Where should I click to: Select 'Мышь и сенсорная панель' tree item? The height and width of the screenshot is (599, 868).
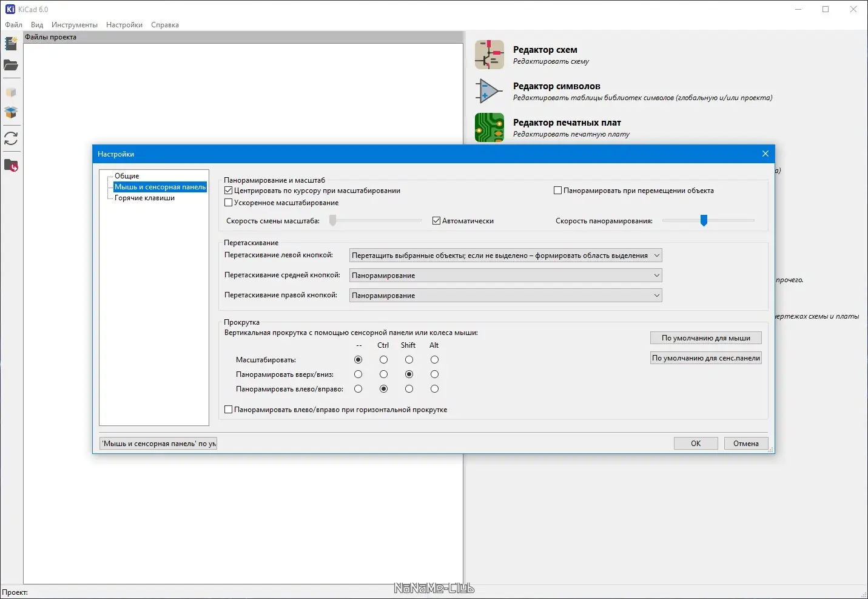click(160, 187)
